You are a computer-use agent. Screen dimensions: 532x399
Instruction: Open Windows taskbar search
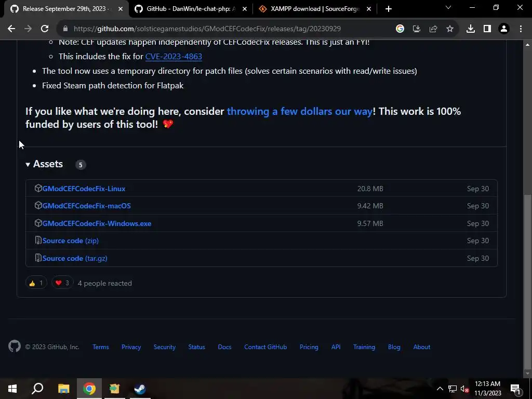tap(37, 389)
